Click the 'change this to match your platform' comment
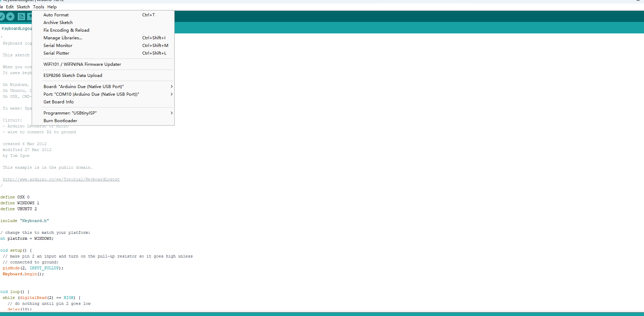Image resolution: width=644 pixels, height=316 pixels. pos(45,232)
